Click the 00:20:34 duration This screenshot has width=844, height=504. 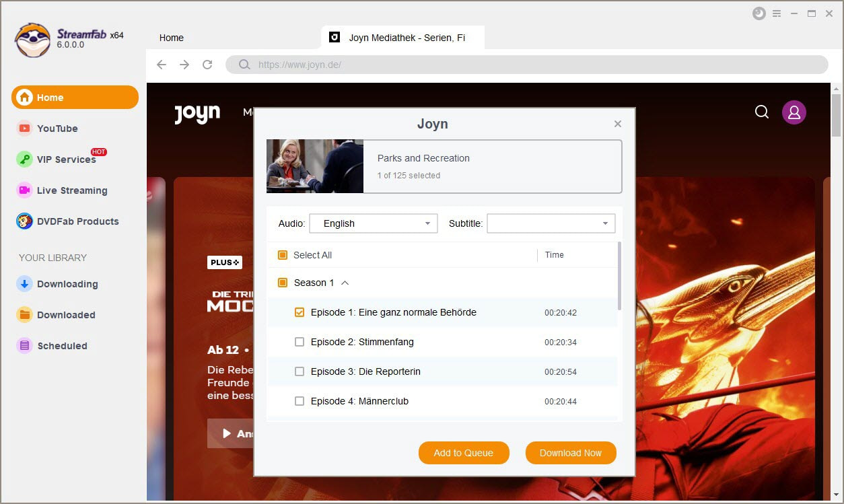click(x=561, y=343)
